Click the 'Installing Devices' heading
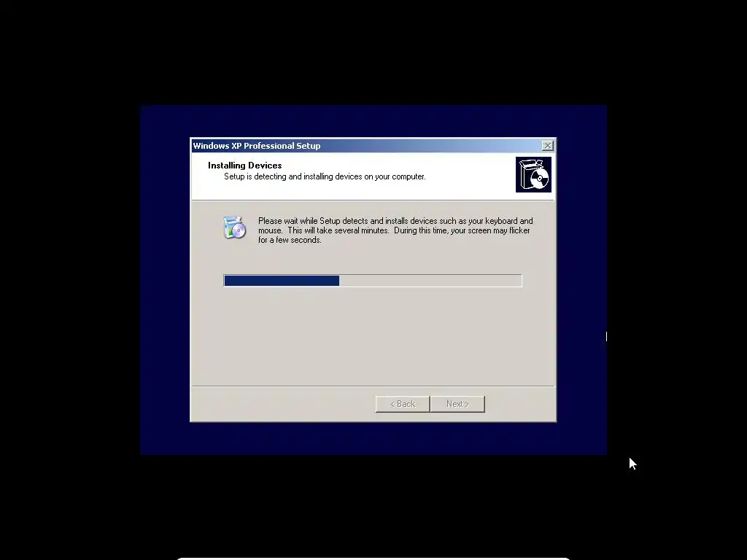This screenshot has height=560, width=747. pos(245,166)
